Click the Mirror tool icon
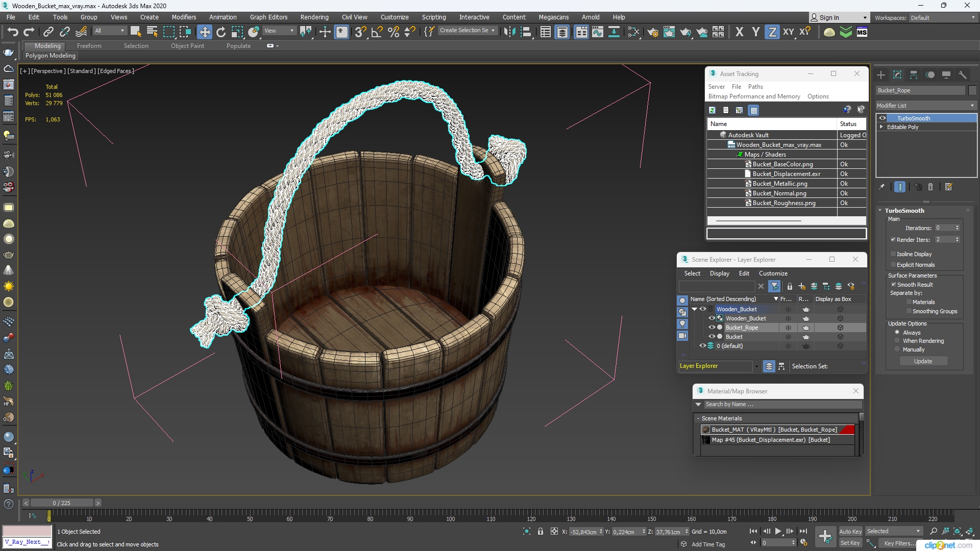980x551 pixels. pyautogui.click(x=509, y=32)
